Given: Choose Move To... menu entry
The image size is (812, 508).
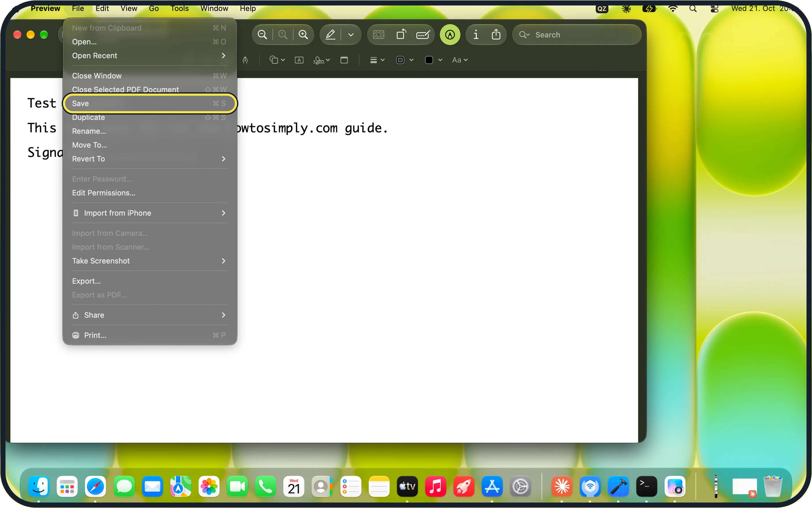Looking at the screenshot, I should 150,145.
